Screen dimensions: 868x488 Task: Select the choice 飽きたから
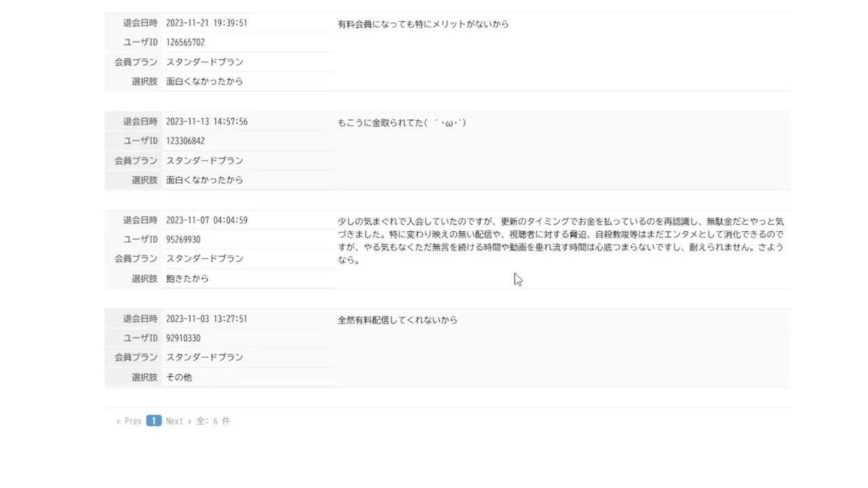[188, 279]
